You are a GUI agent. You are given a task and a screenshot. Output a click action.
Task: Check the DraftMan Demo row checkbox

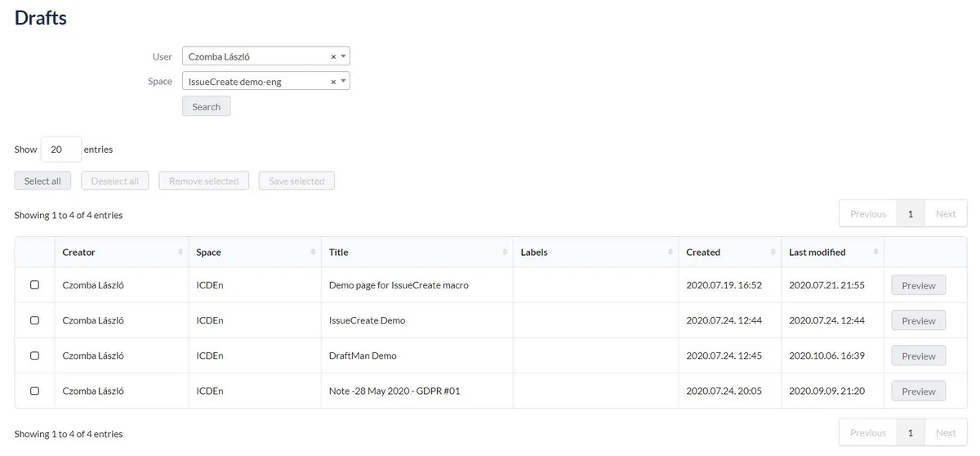pyautogui.click(x=34, y=355)
